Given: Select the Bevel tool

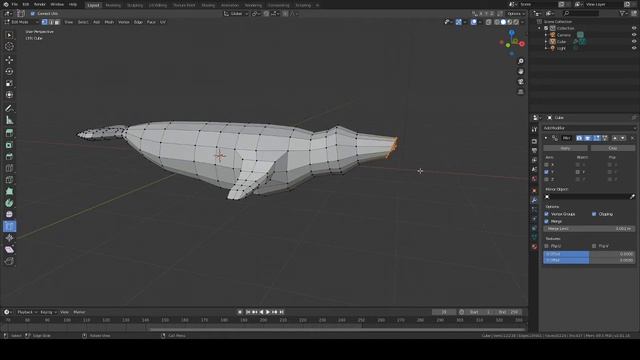Looking at the screenshot, I should (x=9, y=157).
